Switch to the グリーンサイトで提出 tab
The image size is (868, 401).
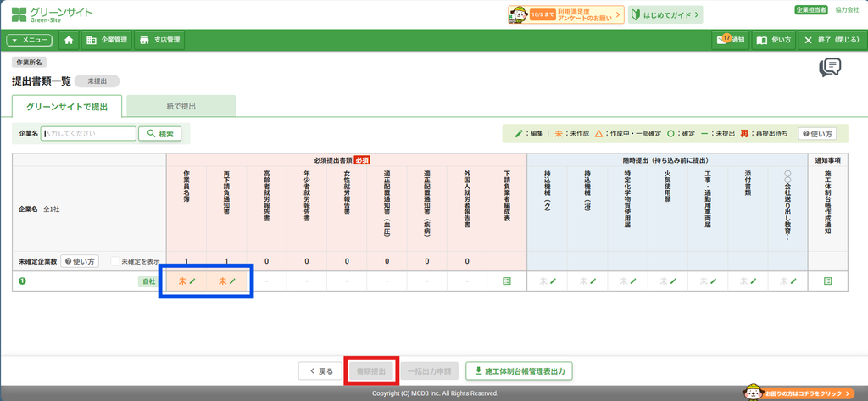tap(66, 106)
